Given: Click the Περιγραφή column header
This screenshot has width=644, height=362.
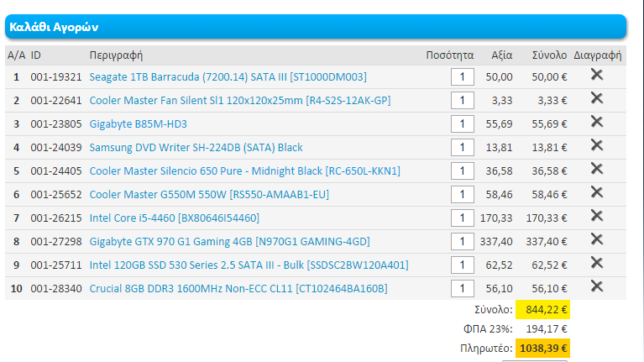Looking at the screenshot, I should [116, 55].
